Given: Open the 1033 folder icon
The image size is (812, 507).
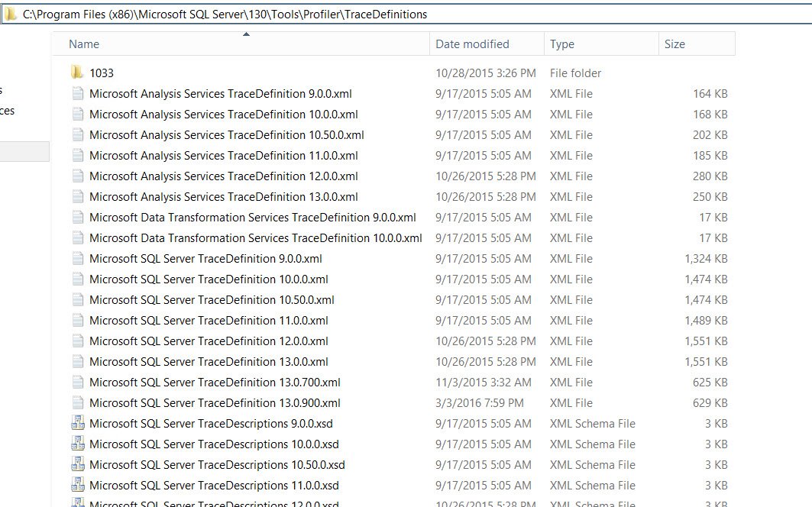Looking at the screenshot, I should tap(77, 73).
